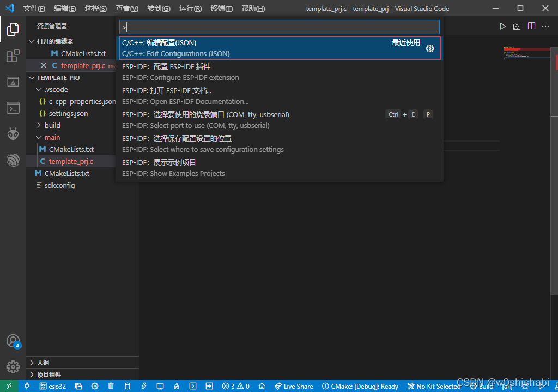Click the full clean trash icon in status bar
Screen dimensions: 558x392
[111, 386]
